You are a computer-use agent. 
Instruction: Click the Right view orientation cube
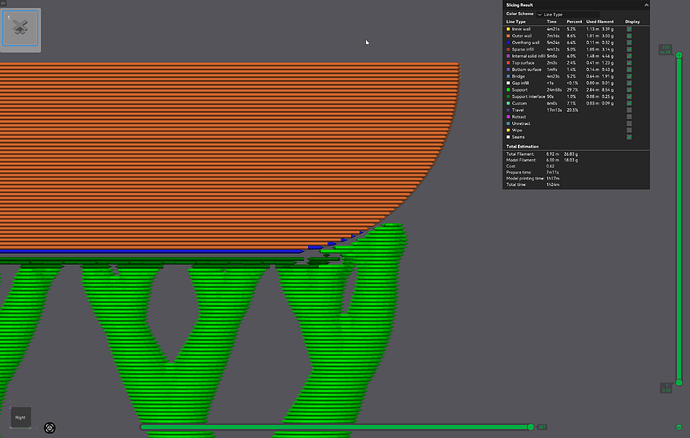pyautogui.click(x=20, y=417)
